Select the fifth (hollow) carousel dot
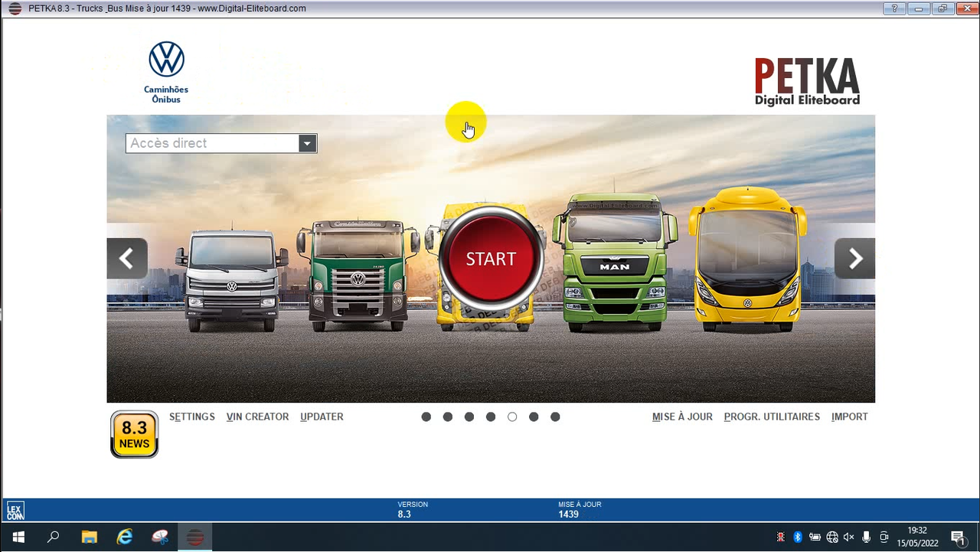 512,416
